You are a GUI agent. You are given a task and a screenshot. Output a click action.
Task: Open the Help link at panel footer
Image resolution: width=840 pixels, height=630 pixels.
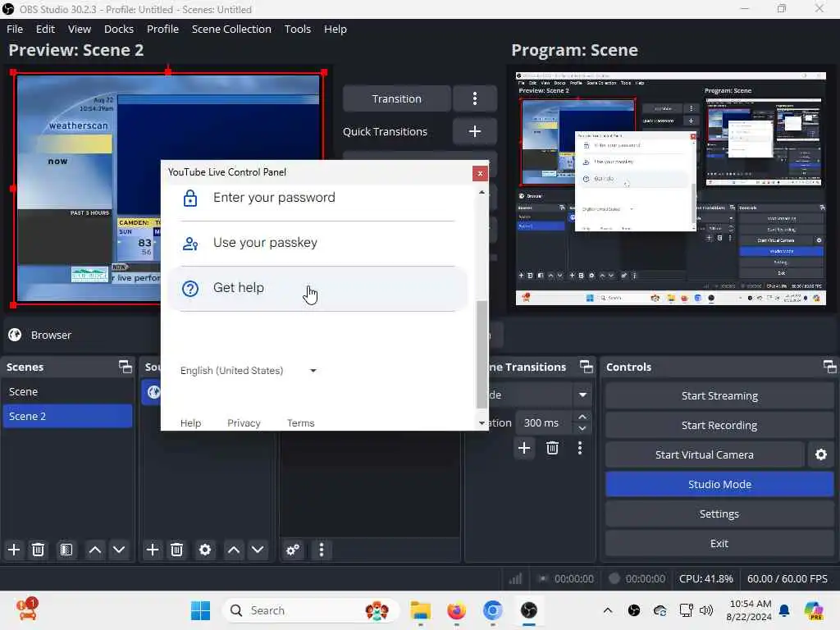(190, 423)
